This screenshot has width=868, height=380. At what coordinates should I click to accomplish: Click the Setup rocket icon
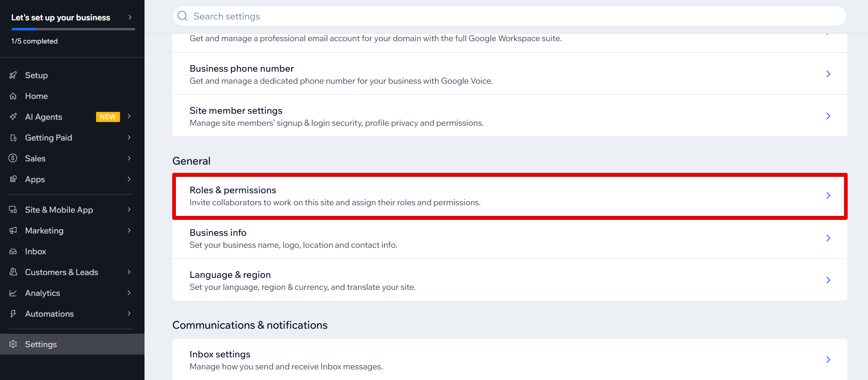pyautogui.click(x=13, y=75)
